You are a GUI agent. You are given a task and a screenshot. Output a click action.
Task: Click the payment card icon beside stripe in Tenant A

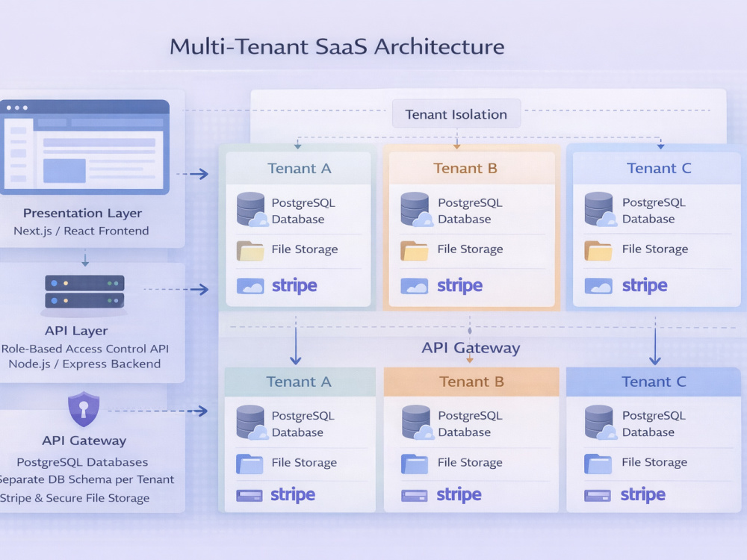click(x=249, y=496)
